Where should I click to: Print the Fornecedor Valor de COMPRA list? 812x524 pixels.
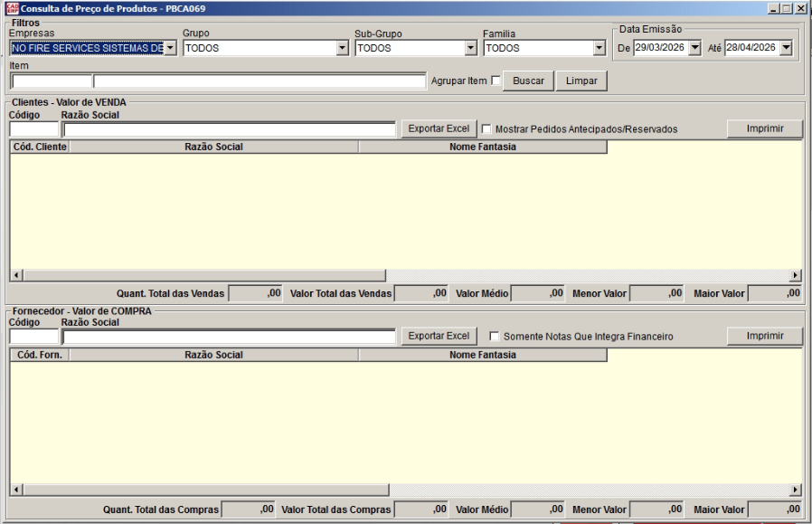coord(765,336)
